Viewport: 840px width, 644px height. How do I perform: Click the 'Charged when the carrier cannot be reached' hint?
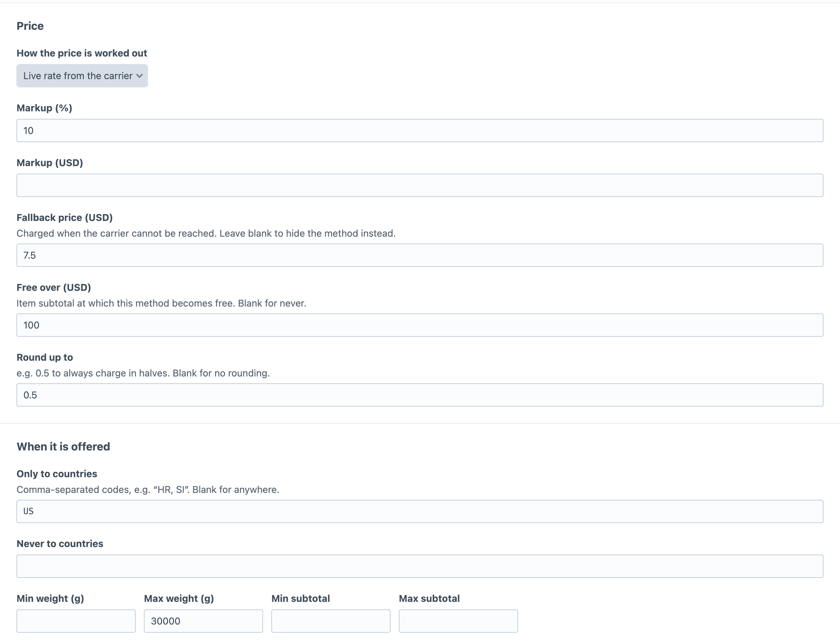[x=206, y=234]
